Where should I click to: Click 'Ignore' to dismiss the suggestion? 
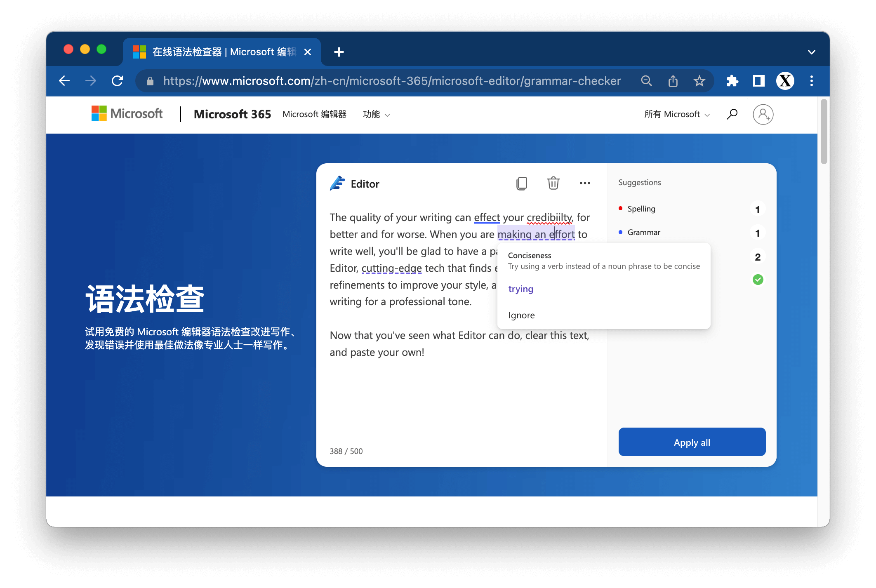click(522, 315)
